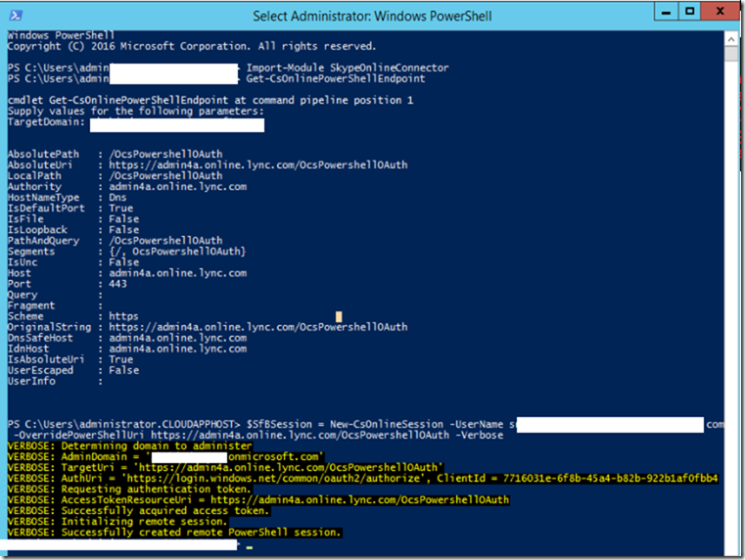Image resolution: width=745 pixels, height=560 pixels.
Task: Click 'VERBOSE: Determining domain to administer' line
Action: tap(129, 446)
